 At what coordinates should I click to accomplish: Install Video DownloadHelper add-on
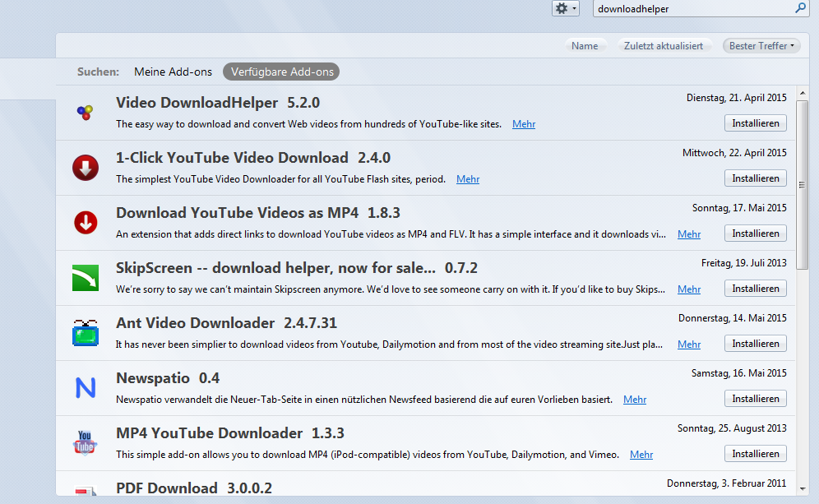coord(755,123)
